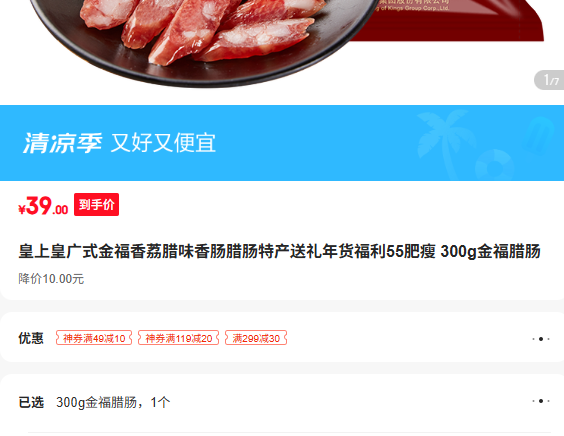Open the 清凉季 又好又便宜 promotion banner

[x=282, y=143]
